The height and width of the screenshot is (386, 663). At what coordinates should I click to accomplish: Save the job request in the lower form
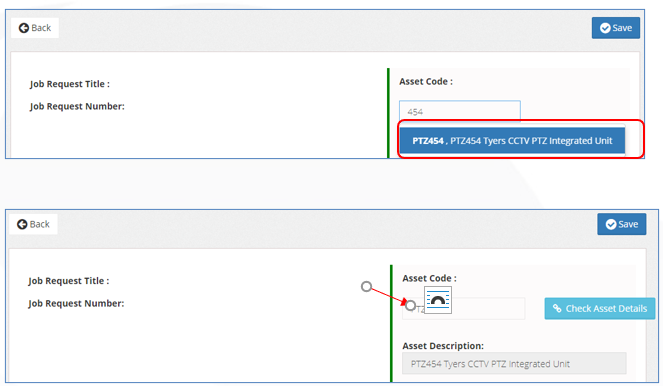pos(622,224)
